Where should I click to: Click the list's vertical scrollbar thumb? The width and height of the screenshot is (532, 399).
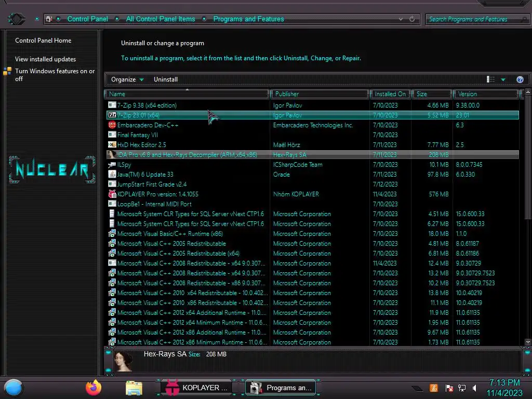528,158
